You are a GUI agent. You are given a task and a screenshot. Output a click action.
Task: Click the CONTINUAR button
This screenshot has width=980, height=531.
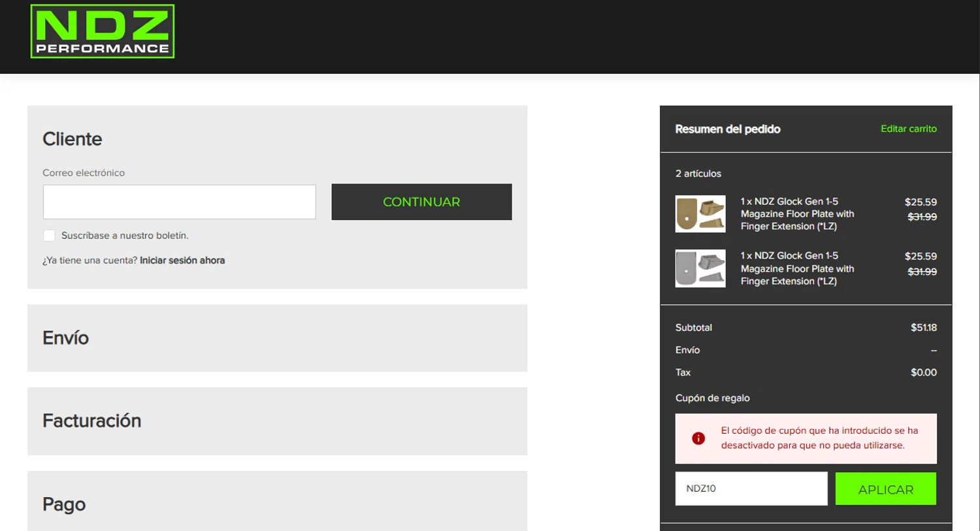point(421,202)
